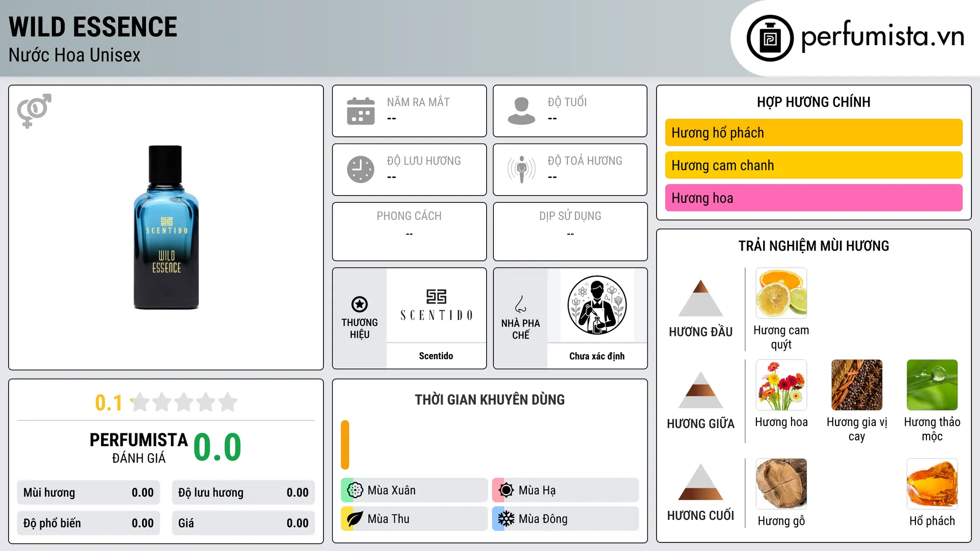Select the Mùa Xuân season label

pyautogui.click(x=391, y=490)
